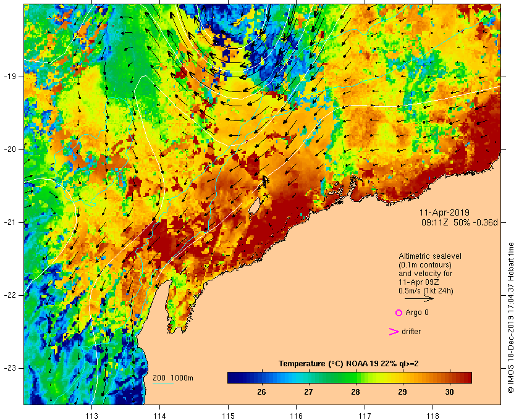Click the colorbar tick label 26
This screenshot has height=420, width=519.
pyautogui.click(x=261, y=392)
